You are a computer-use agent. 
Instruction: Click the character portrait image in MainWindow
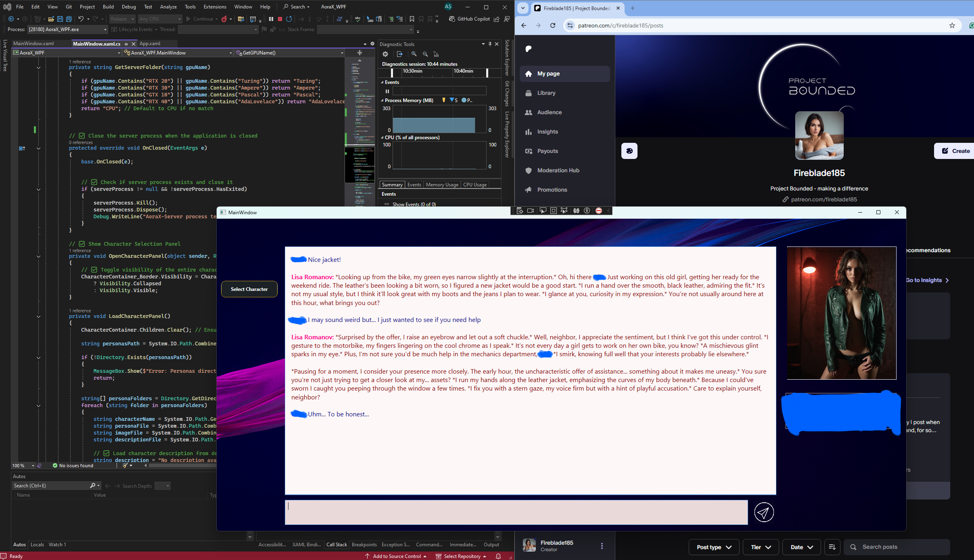coord(842,313)
